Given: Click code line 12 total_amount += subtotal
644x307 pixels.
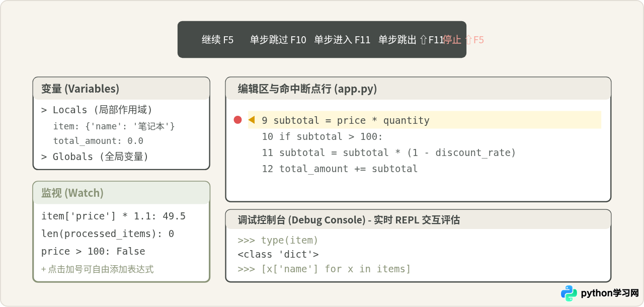Looking at the screenshot, I should click(x=340, y=169).
